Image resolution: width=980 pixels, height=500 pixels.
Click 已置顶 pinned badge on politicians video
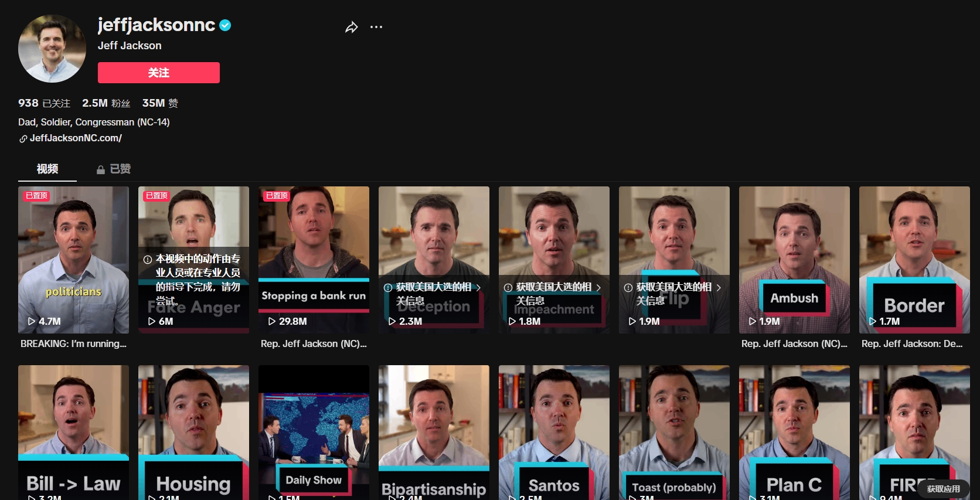(x=36, y=196)
